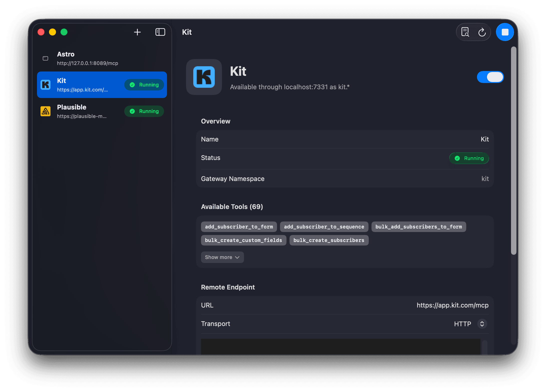Image resolution: width=546 pixels, height=392 pixels.
Task: Click the Astro server placeholder icon
Action: [x=45, y=58]
